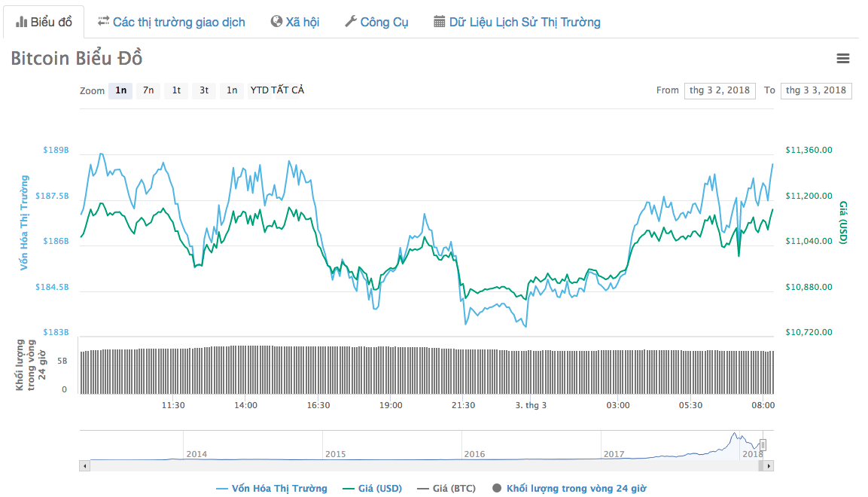Screen dimensions: 868x497
Task: Open the Các thị trường giao dịch tab
Action: tap(172, 22)
